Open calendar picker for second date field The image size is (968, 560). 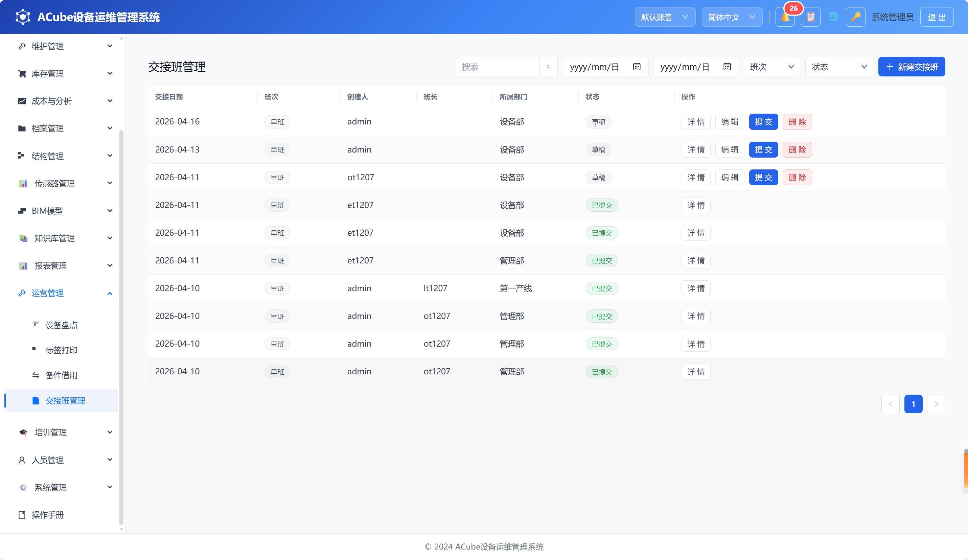(x=727, y=67)
